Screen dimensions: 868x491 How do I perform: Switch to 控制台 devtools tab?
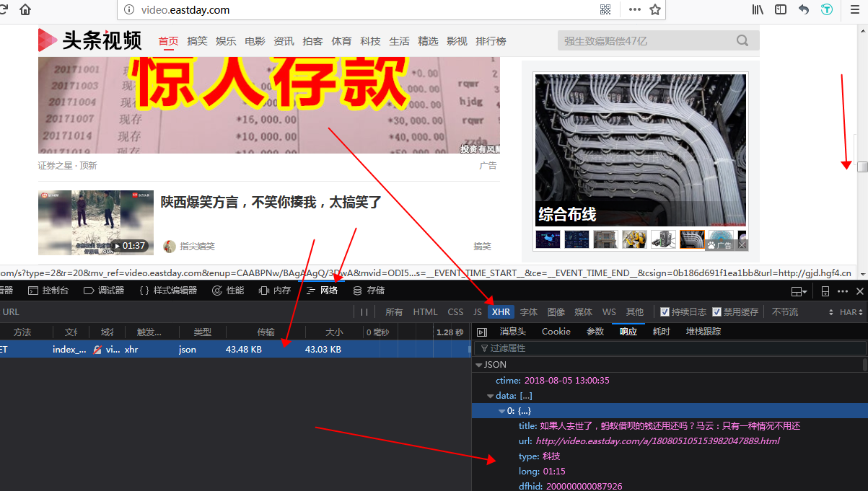(48, 291)
